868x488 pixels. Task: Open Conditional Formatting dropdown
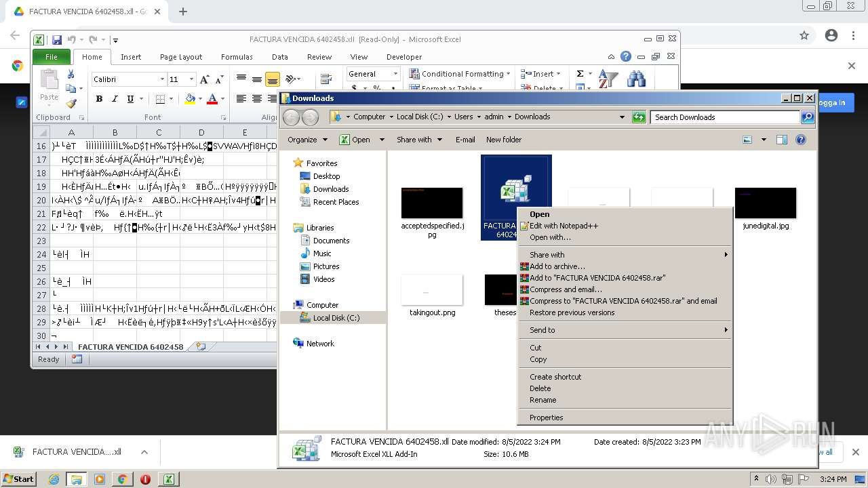tap(460, 74)
